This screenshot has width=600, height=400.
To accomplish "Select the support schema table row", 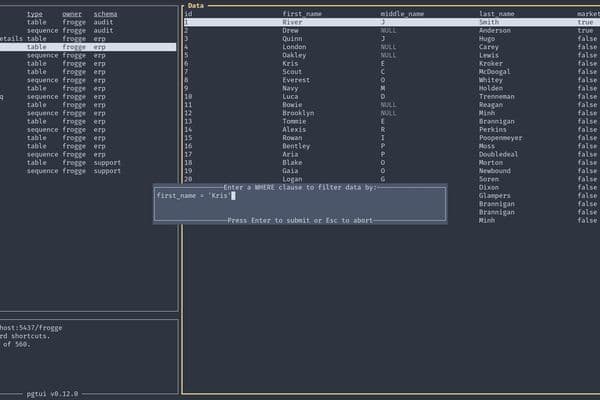I will coord(88,163).
